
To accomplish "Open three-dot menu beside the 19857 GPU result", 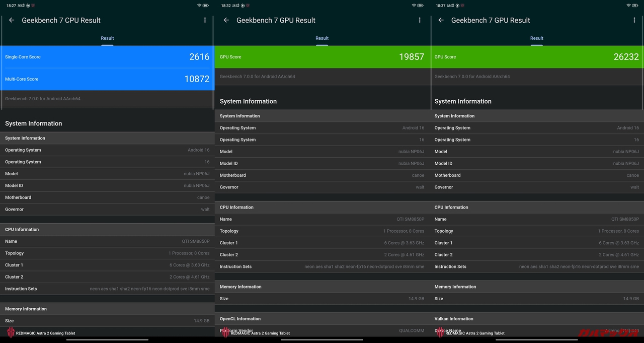I will [420, 20].
